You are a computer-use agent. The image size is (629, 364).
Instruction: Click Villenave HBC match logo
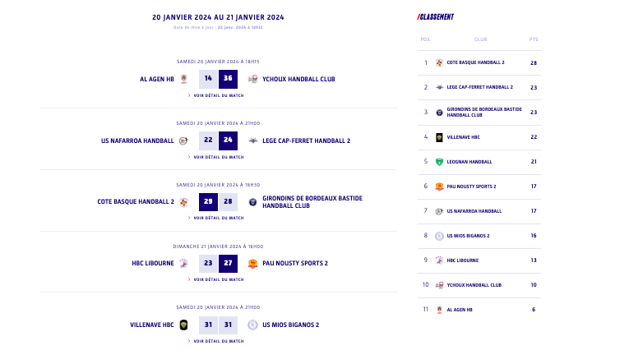pos(184,325)
